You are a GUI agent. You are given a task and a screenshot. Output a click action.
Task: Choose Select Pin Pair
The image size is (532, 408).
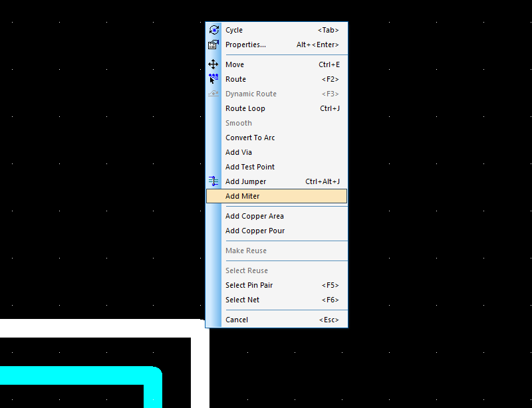(x=249, y=285)
